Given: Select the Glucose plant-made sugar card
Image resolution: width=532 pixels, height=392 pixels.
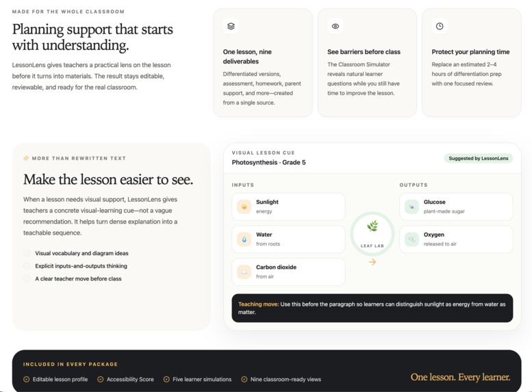Looking at the screenshot, I should click(x=456, y=207).
